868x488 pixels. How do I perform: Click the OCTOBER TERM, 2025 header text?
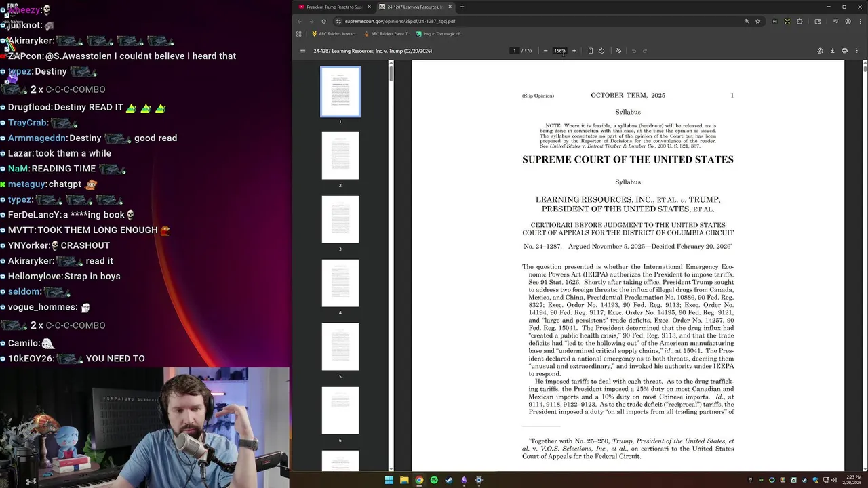[628, 95]
